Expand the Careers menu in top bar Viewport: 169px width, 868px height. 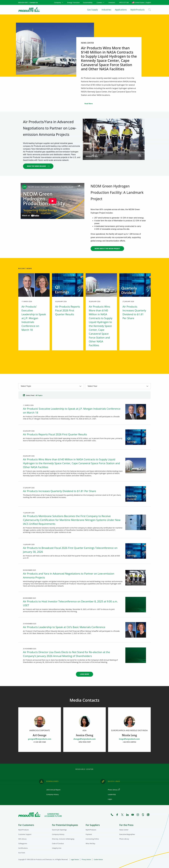pyautogui.click(x=100, y=2)
